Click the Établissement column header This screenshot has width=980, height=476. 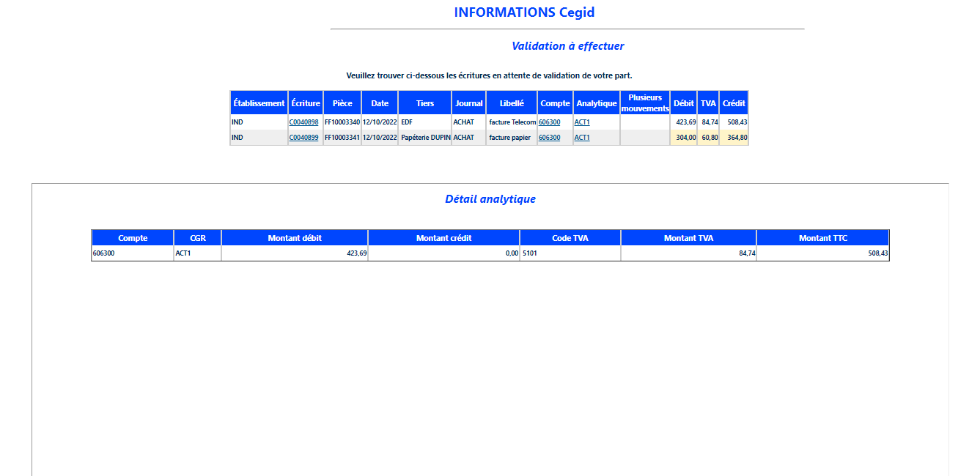(x=259, y=103)
